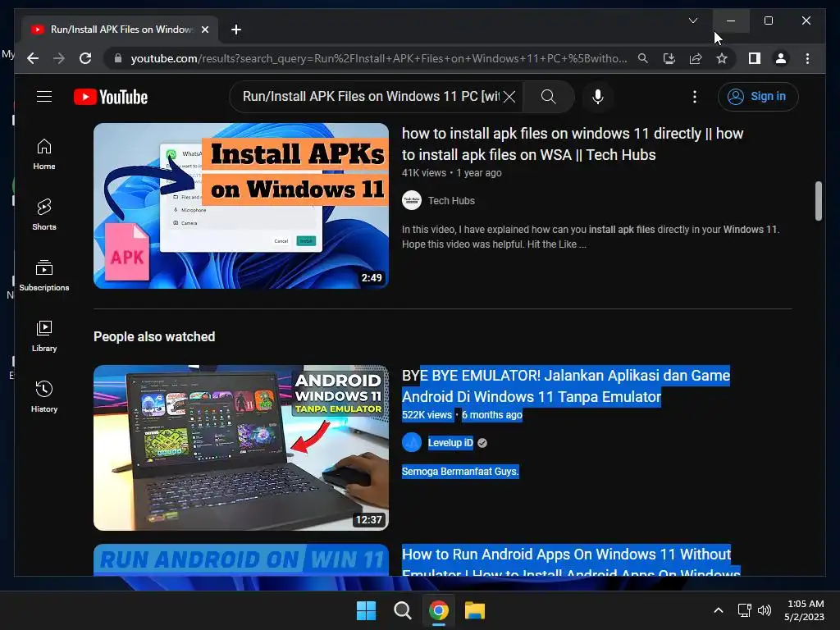Reload the page with refresh icon
840x630 pixels.
(x=85, y=58)
